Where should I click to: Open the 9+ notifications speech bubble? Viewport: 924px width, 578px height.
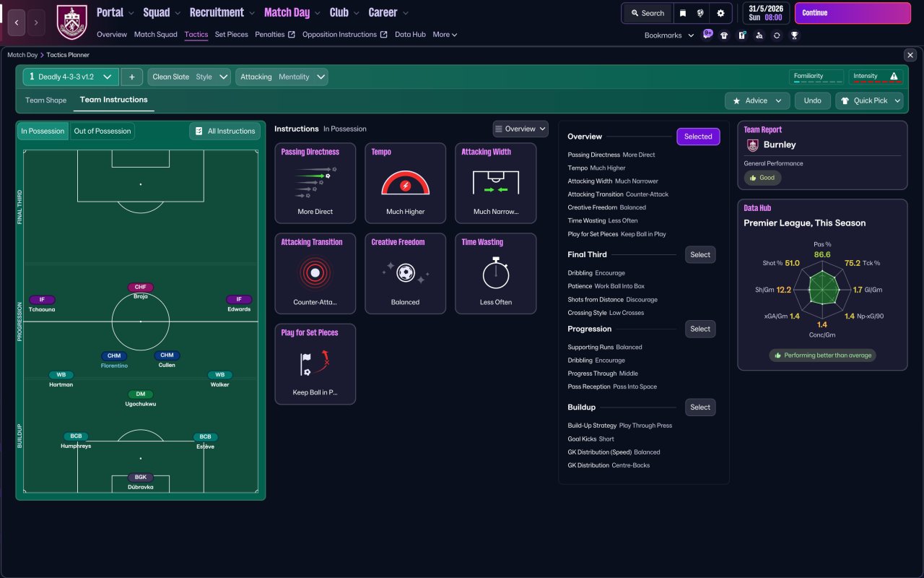pyautogui.click(x=707, y=34)
